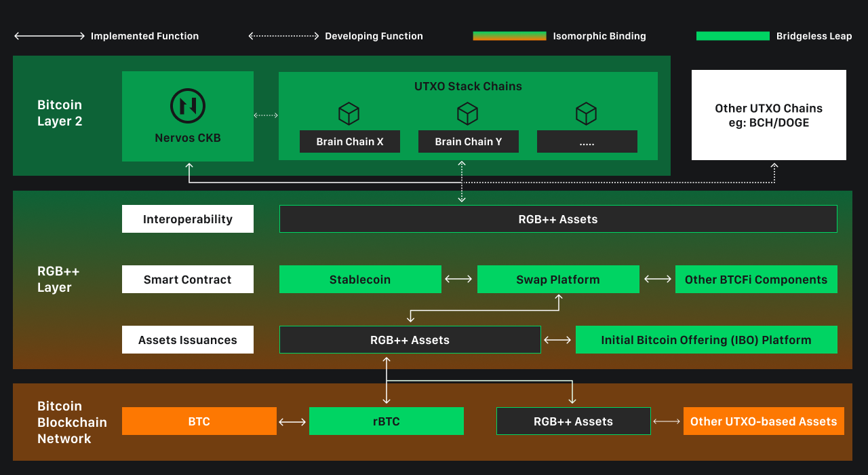Click the Bridgeless Leap green legend swatch
The image size is (868, 475).
[733, 36]
